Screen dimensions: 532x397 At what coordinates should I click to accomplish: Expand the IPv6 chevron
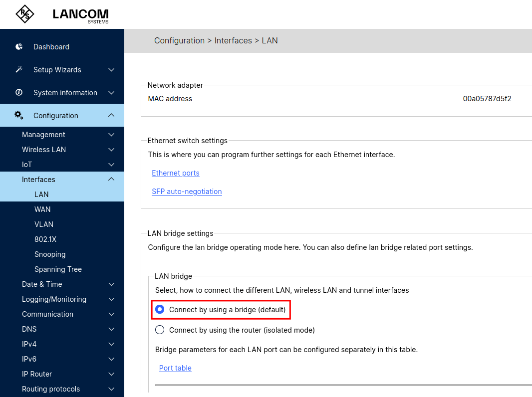pos(111,359)
